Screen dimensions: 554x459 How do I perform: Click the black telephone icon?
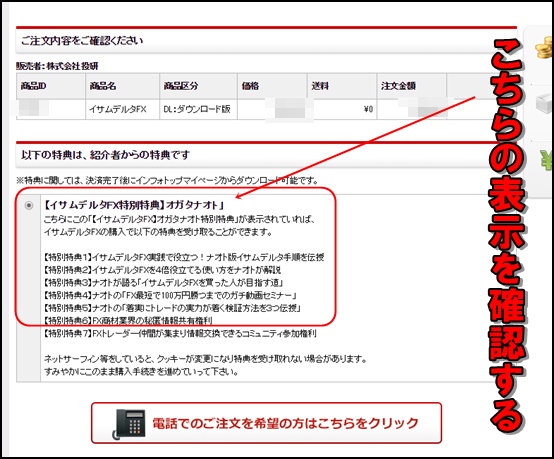click(129, 424)
